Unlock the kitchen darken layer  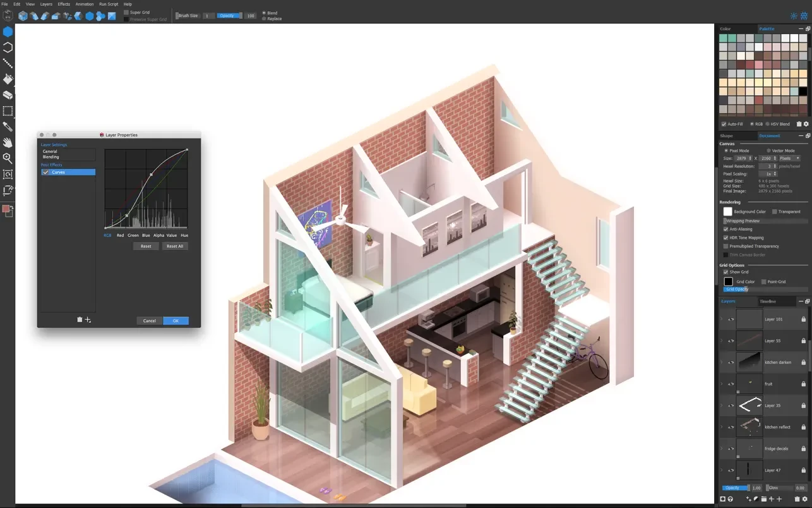(803, 362)
